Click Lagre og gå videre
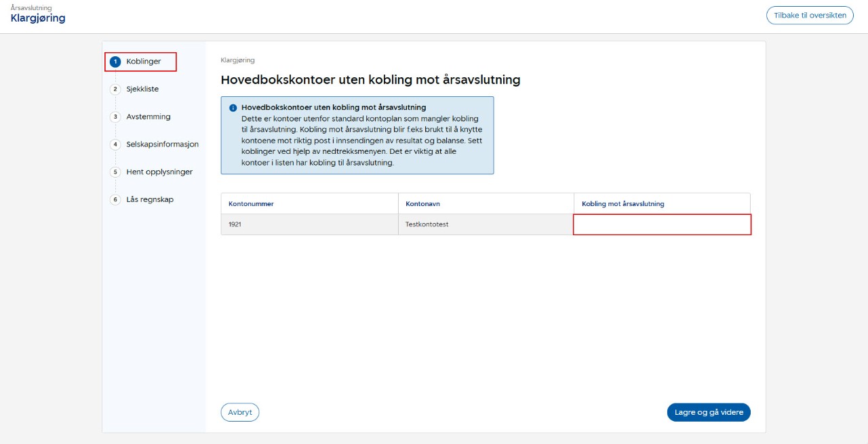Screen dimensions: 868x444 coord(709,412)
